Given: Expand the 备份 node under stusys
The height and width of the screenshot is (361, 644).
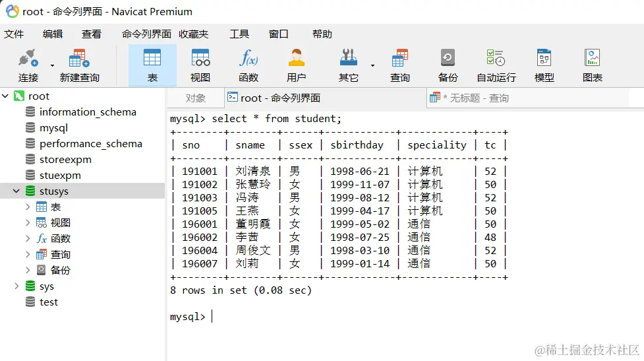Looking at the screenshot, I should [x=28, y=270].
